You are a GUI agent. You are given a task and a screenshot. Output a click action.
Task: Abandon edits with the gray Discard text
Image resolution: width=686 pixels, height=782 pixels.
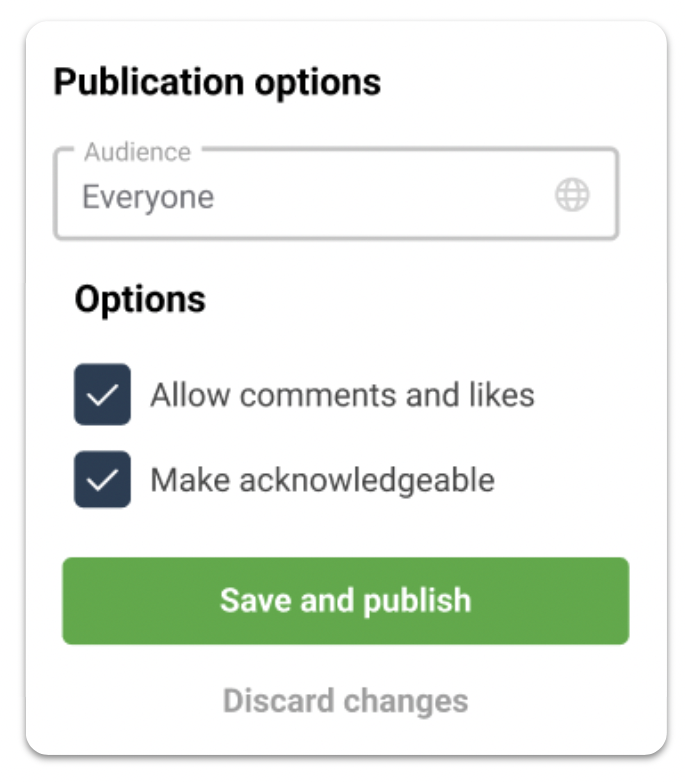click(345, 701)
